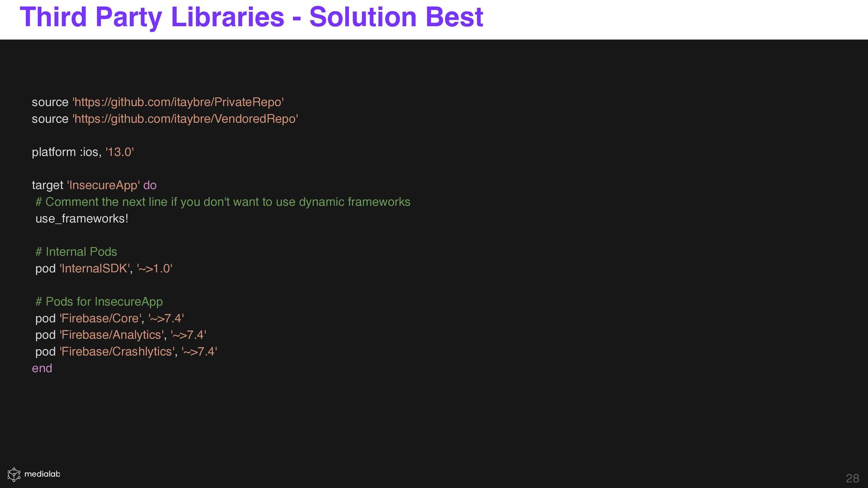868x488 pixels.
Task: Open the PrivateRepo GitHub URL
Action: coord(178,102)
